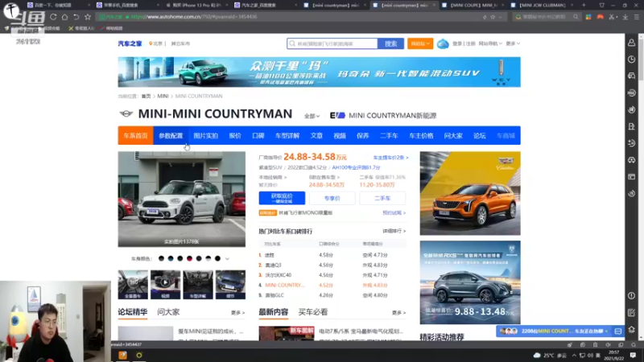Focus the site search input field
Viewport: 644px width, 362px height.
[x=332, y=43]
